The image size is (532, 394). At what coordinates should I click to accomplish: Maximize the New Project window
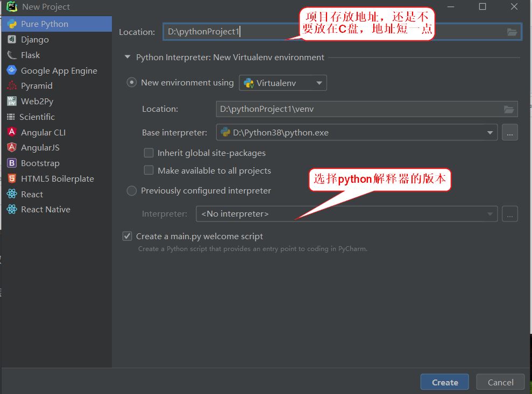coord(482,6)
